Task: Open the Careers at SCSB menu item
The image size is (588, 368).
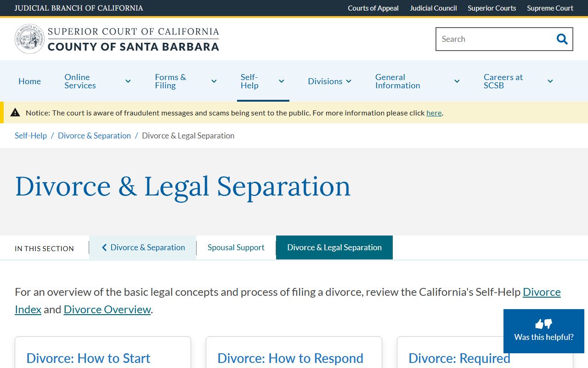Action: (503, 81)
